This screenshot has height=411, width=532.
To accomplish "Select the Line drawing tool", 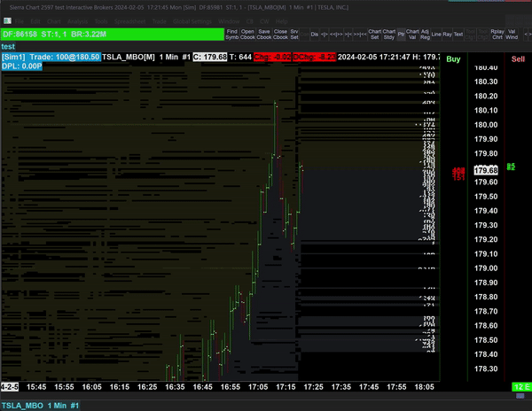I will pyautogui.click(x=436, y=35).
